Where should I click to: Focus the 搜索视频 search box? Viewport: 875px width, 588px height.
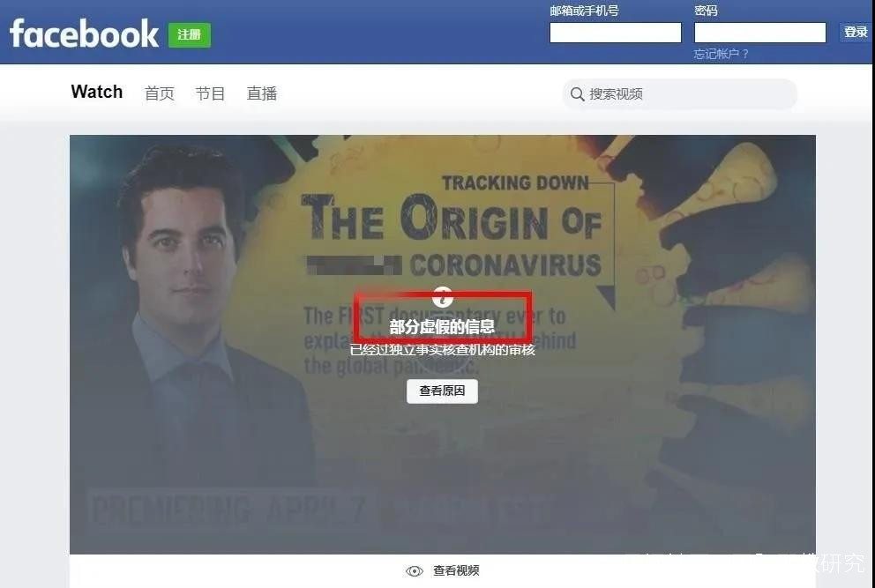pyautogui.click(x=680, y=93)
